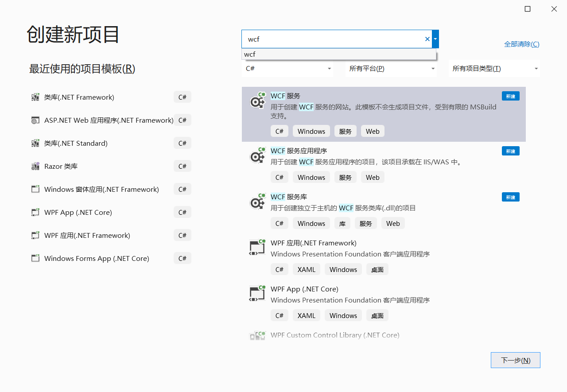Click the IIS/WAS description under WCF 服务应用程序
This screenshot has width=567, height=392.
(366, 162)
